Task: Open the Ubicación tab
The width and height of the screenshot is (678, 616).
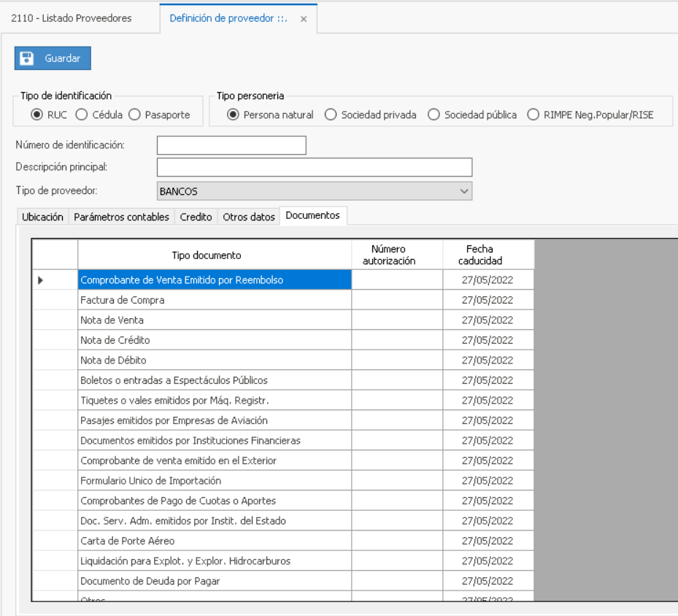Action: point(42,217)
